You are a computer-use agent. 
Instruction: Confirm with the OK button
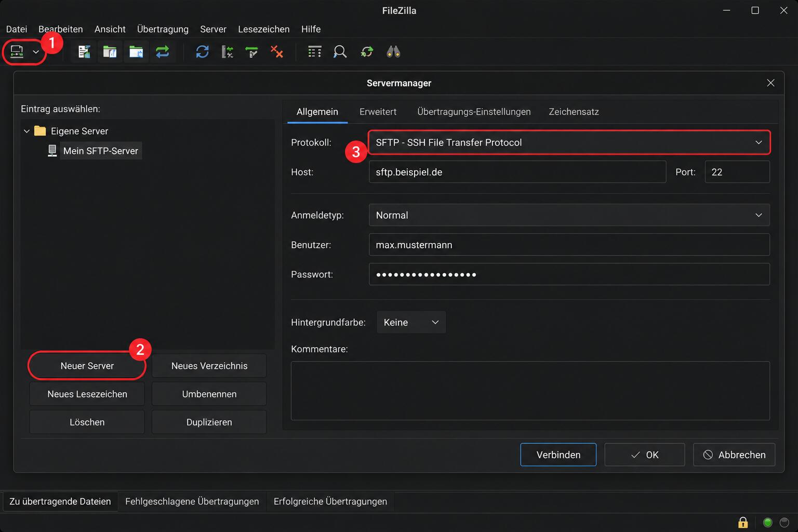[x=645, y=455]
